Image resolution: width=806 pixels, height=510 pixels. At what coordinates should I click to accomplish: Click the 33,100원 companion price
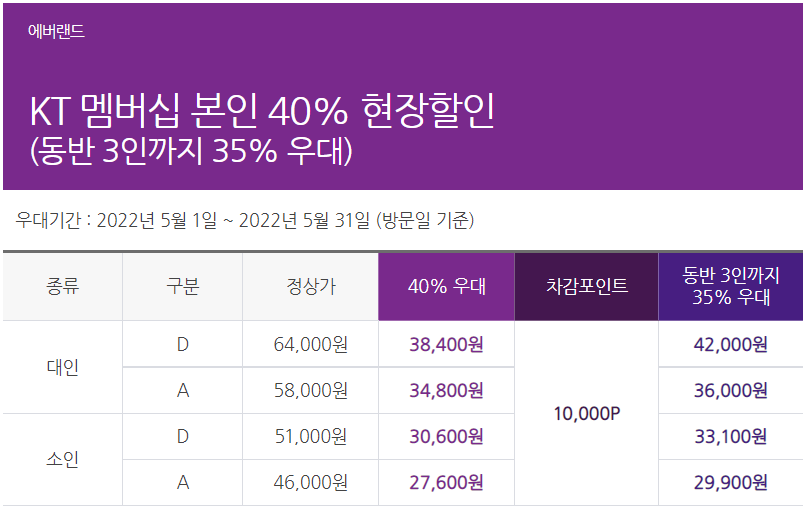pyautogui.click(x=730, y=436)
